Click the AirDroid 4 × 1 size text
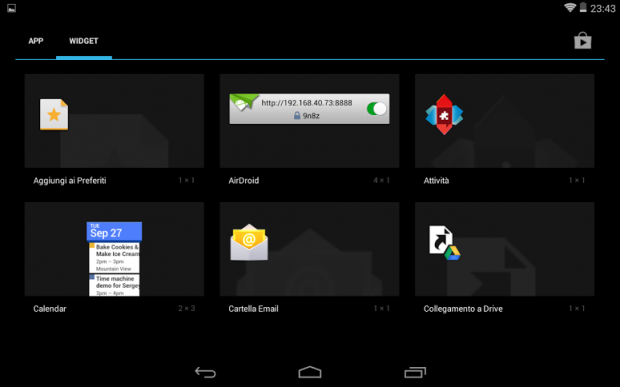The width and height of the screenshot is (620, 387). [x=381, y=180]
